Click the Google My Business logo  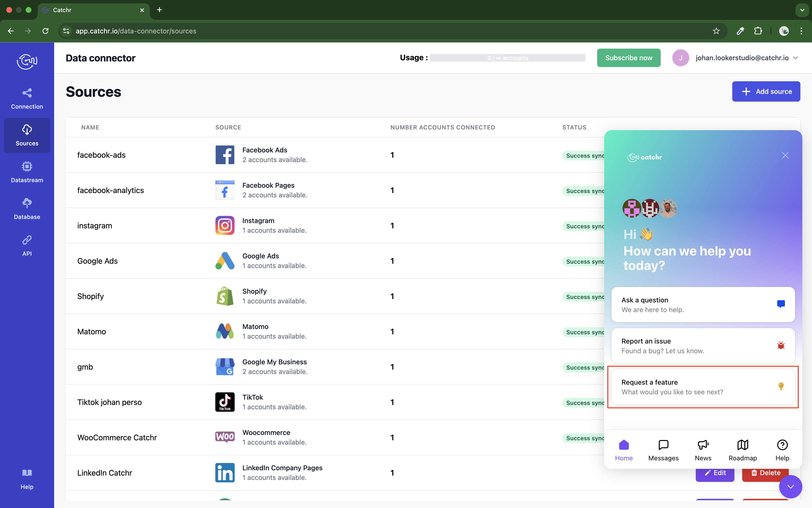(x=225, y=366)
